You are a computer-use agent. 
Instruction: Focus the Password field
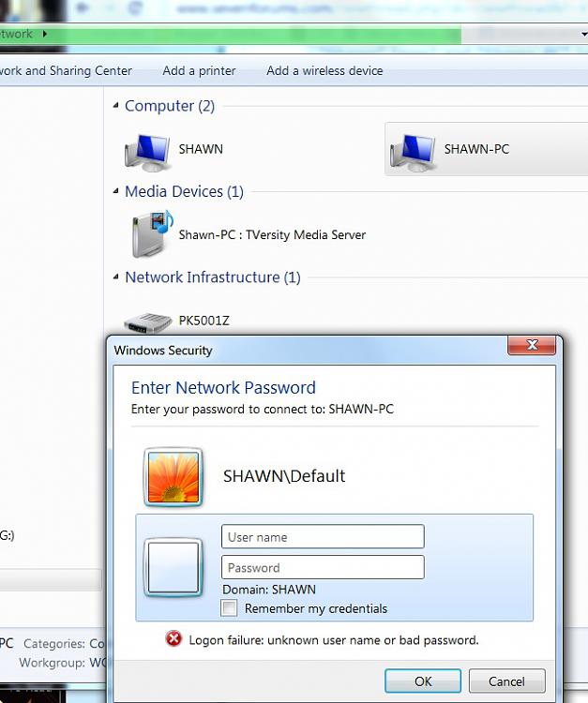click(x=323, y=567)
